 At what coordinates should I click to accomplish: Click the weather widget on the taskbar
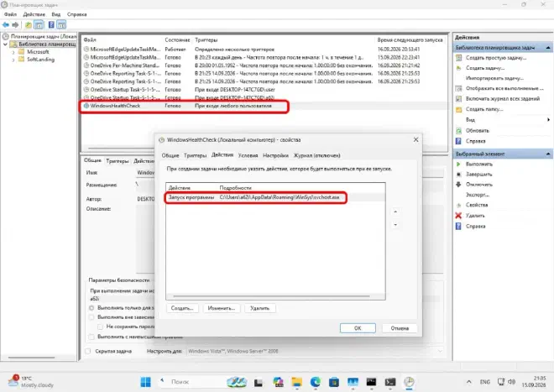[x=31, y=382]
